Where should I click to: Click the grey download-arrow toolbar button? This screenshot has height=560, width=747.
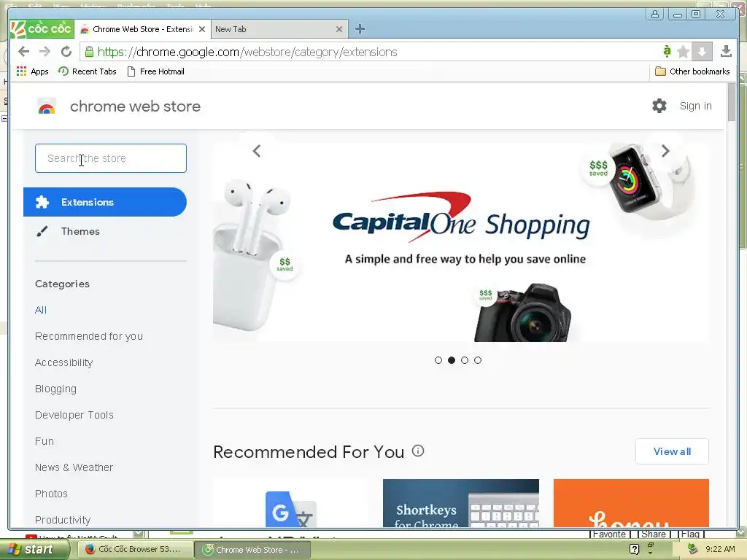pos(702,52)
